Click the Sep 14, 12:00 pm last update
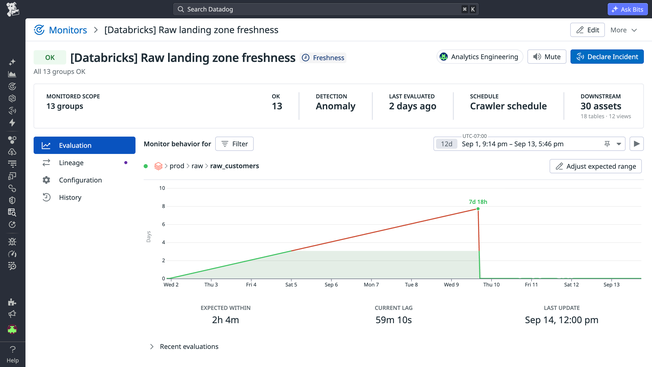652x367 pixels. (x=561, y=320)
